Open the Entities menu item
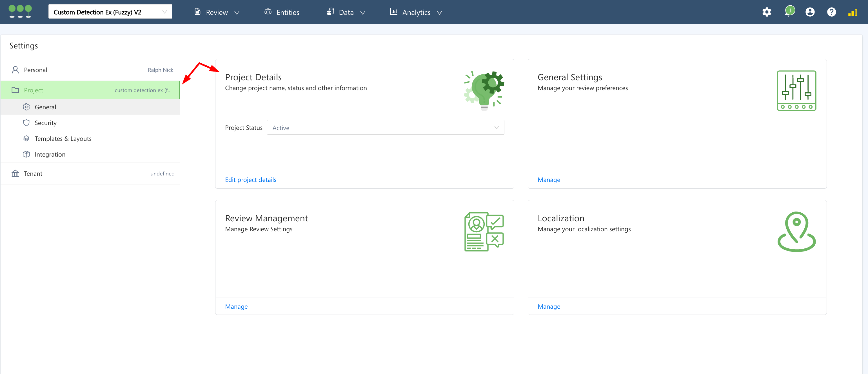The width and height of the screenshot is (868, 374). pos(282,12)
